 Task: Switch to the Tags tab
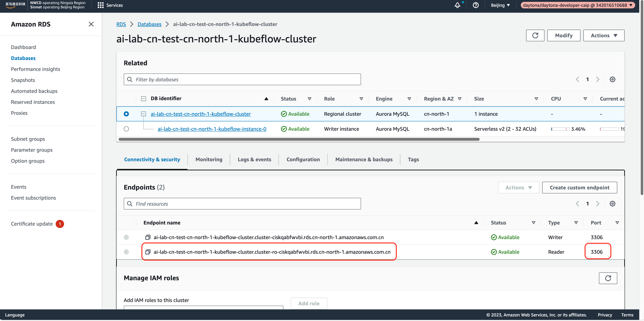tap(413, 159)
